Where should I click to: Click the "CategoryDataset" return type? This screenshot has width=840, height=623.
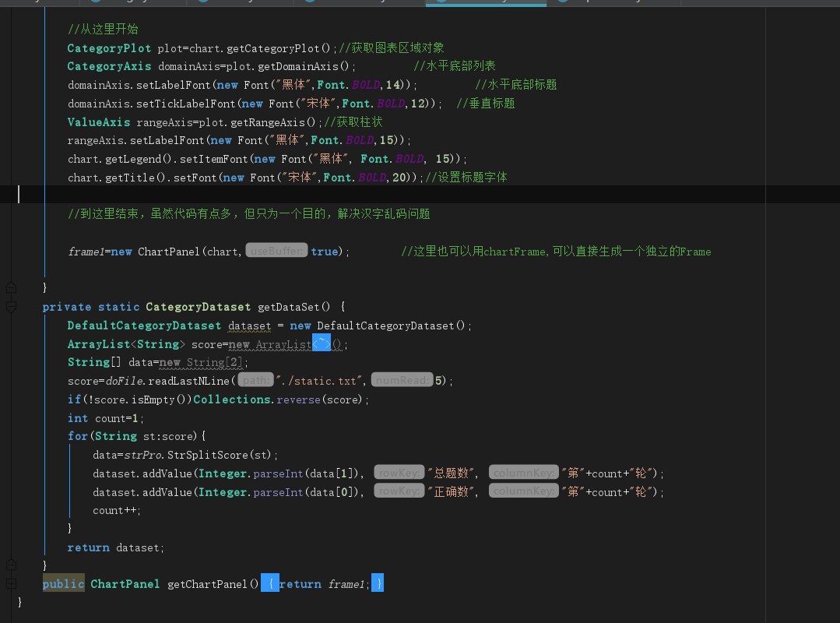coord(199,307)
